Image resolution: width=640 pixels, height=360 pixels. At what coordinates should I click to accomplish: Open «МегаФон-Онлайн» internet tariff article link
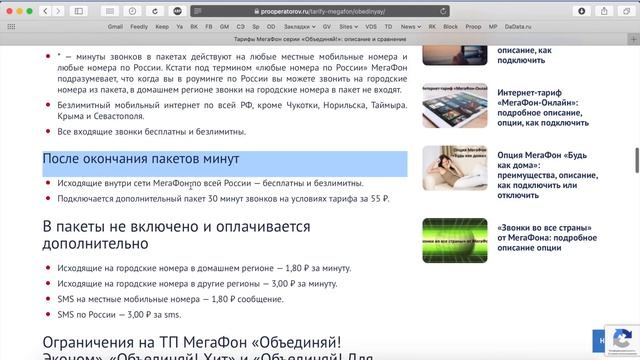[x=543, y=108]
